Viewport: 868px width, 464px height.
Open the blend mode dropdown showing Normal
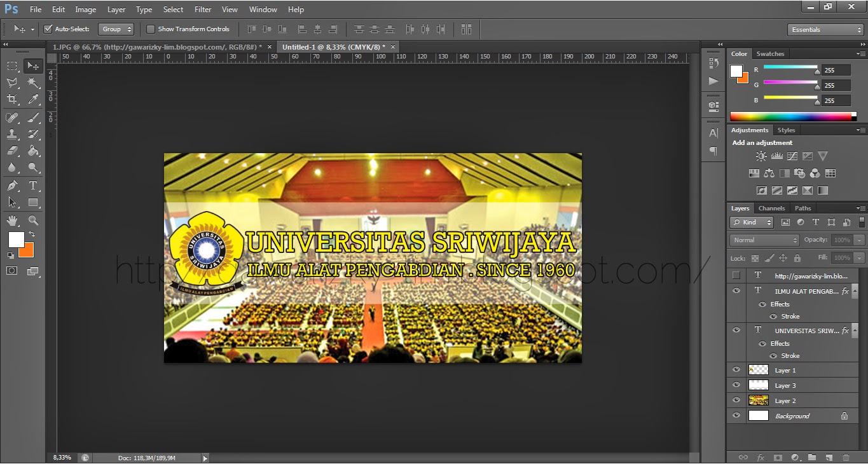click(x=763, y=240)
